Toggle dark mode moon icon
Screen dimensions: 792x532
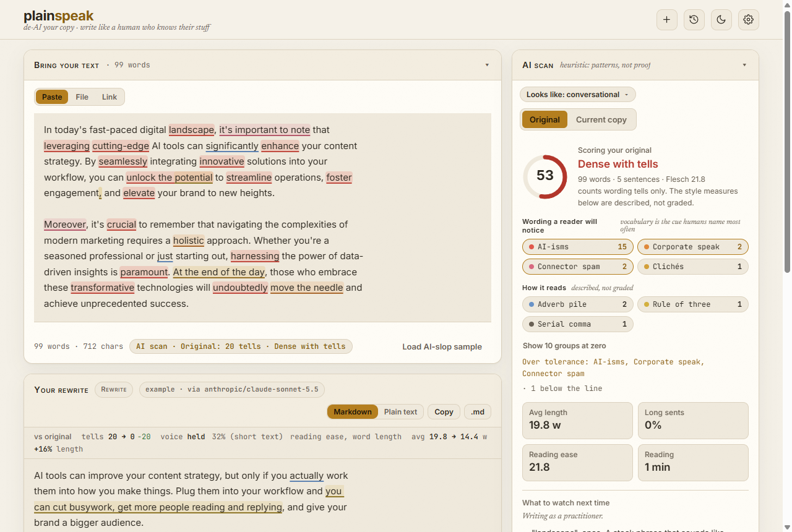point(721,20)
